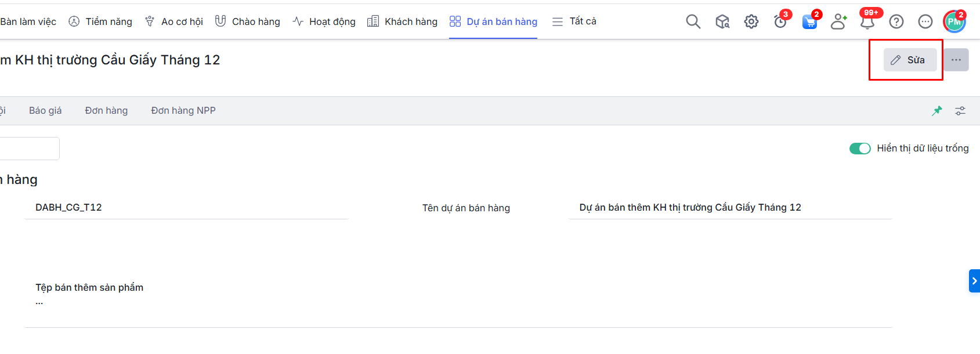Viewport: 980px width, 354px height.
Task: Open the notifications bell
Action: pos(867,21)
